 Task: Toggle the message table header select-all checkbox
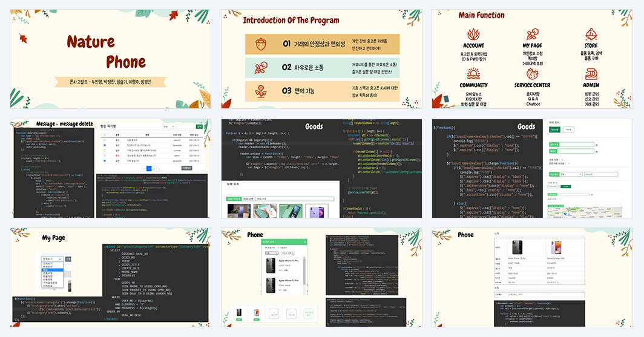click(x=105, y=135)
